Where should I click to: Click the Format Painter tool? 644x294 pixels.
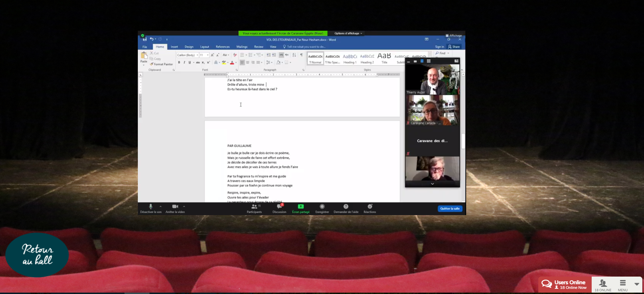161,64
